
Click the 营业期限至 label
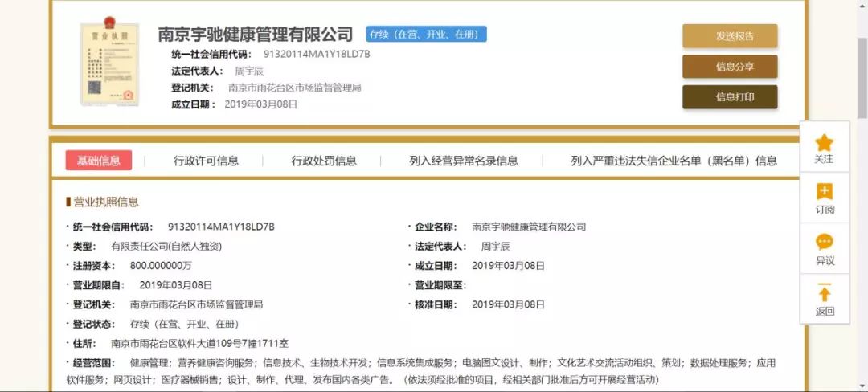(440, 285)
